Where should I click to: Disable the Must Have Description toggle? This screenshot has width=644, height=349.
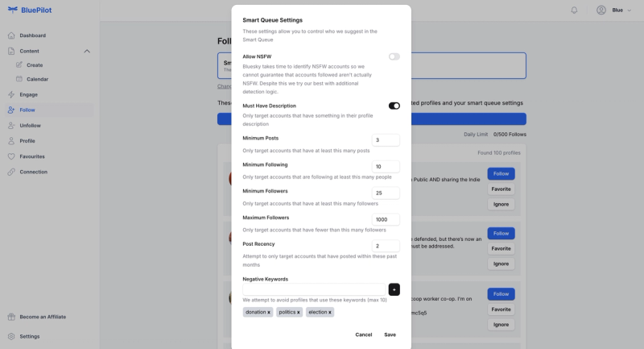pyautogui.click(x=394, y=106)
